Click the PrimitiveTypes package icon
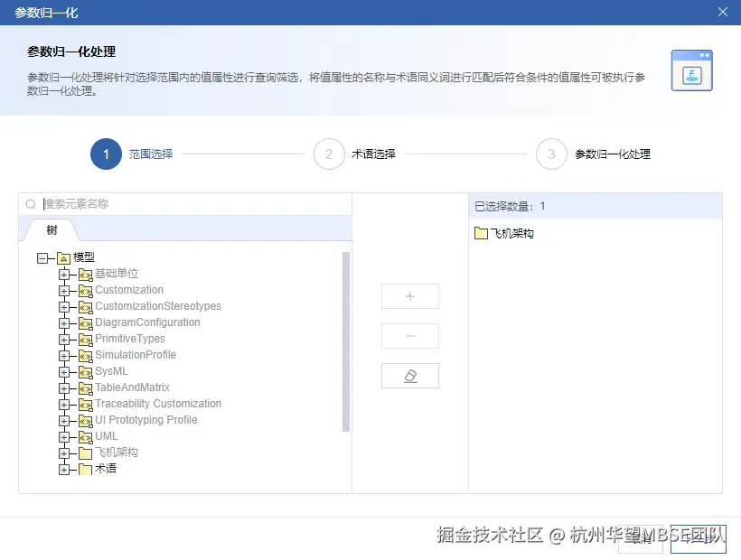Viewport: 741px width, 560px height. (85, 340)
